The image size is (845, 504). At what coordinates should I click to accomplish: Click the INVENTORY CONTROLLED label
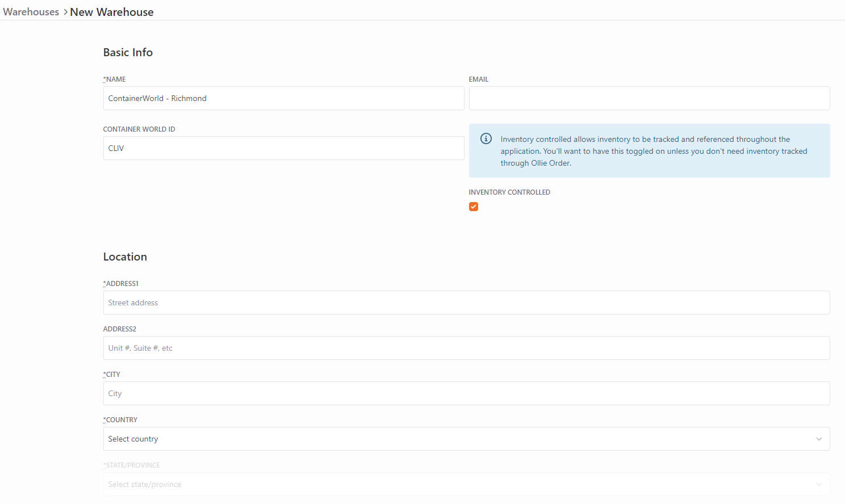(x=509, y=192)
